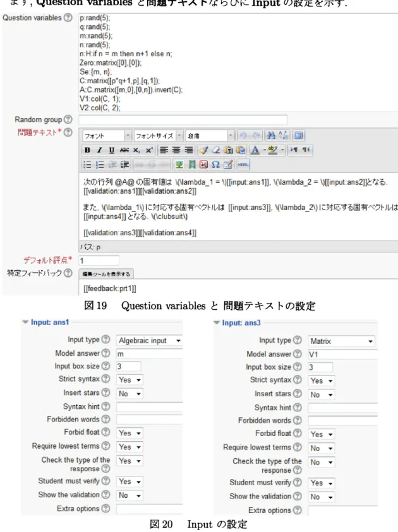398x532 pixels.
Task: Open ans3 Input type Matrix dropdown
Action: (x=341, y=341)
